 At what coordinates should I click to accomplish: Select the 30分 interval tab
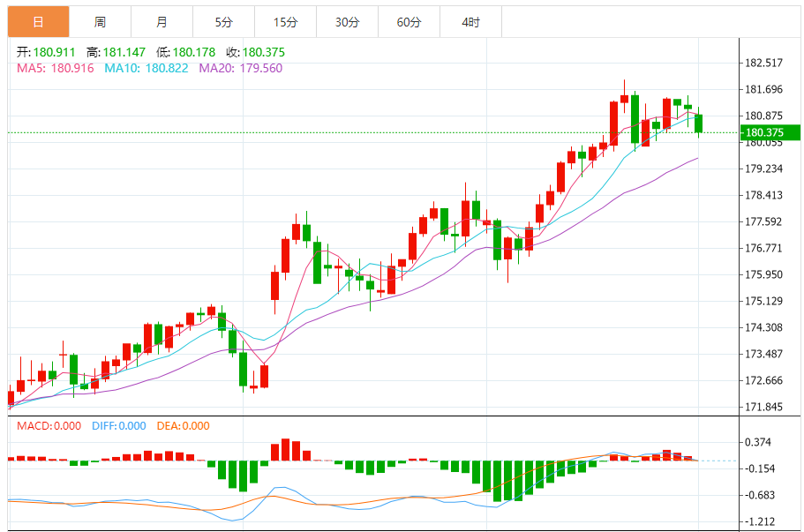coord(347,22)
